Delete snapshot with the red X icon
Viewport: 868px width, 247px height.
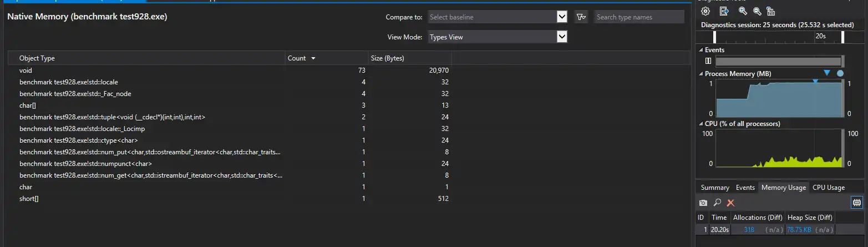tap(730, 203)
